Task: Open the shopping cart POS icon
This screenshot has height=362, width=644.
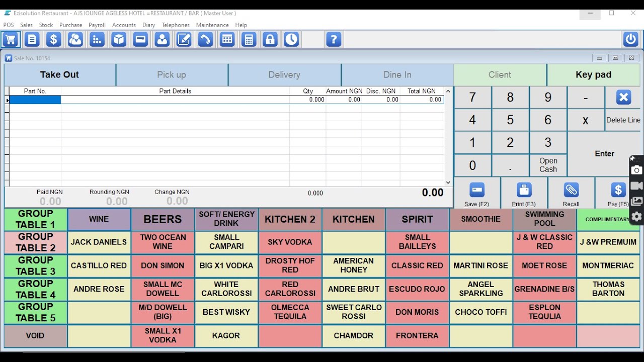Action: click(11, 39)
